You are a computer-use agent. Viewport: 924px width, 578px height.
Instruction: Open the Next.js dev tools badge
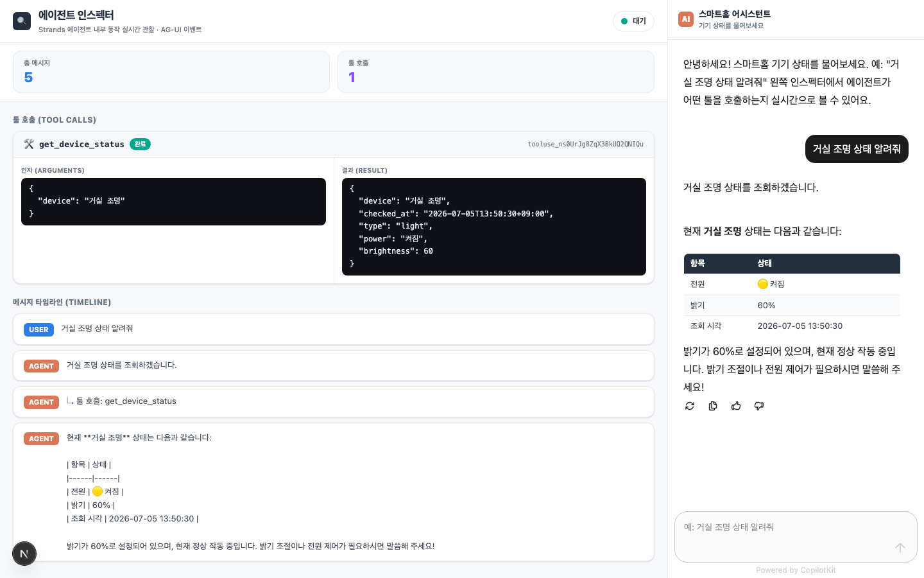(24, 554)
